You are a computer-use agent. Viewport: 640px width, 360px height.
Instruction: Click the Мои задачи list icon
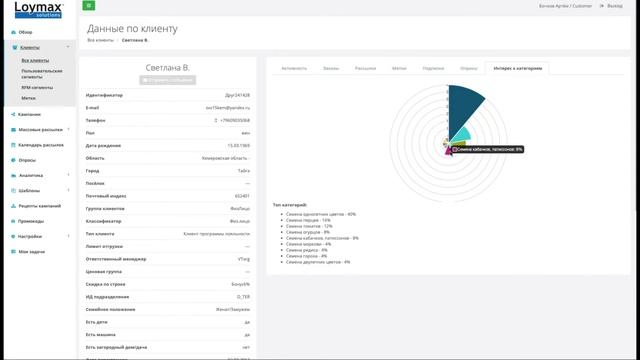(x=13, y=252)
